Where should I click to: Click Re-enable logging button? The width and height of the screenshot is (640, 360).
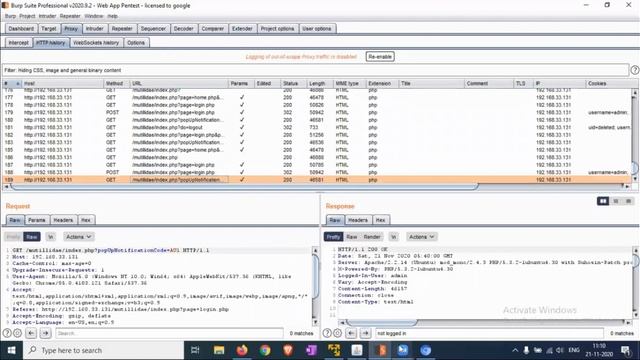(x=380, y=57)
